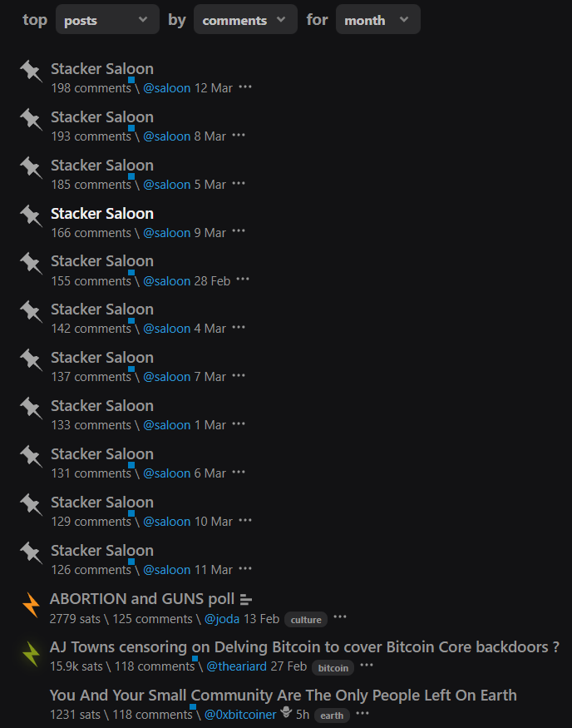Viewport: 572px width, 728px height.
Task: Select the culture territory tag
Action: (306, 620)
